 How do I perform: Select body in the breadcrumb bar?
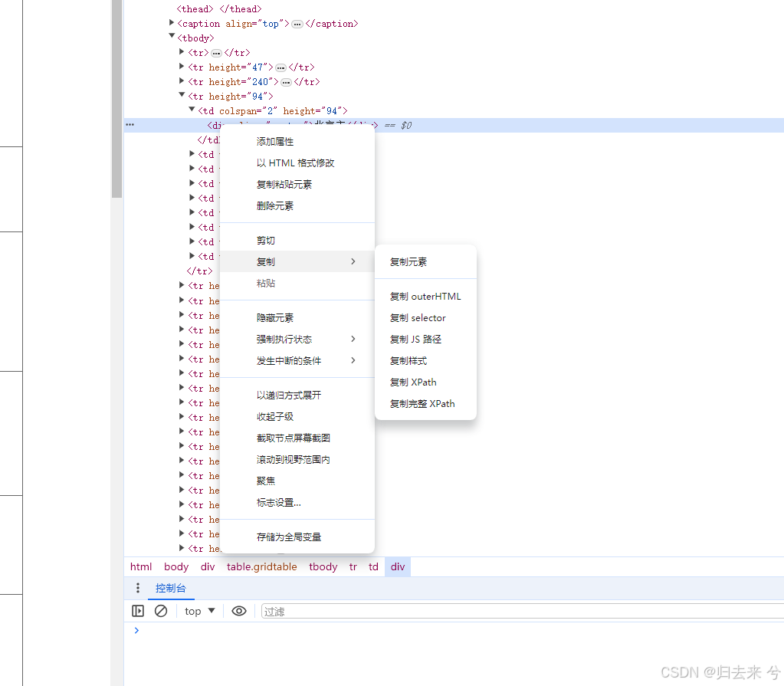pyautogui.click(x=176, y=567)
